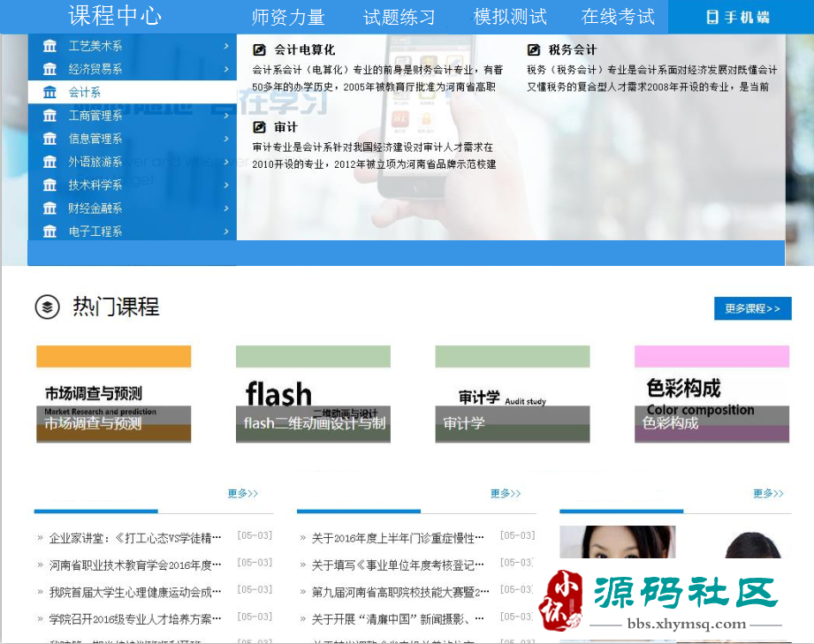Viewport: 814px width, 644px height.
Task: Click the building icon beside 电子工程系
Action: click(x=49, y=231)
